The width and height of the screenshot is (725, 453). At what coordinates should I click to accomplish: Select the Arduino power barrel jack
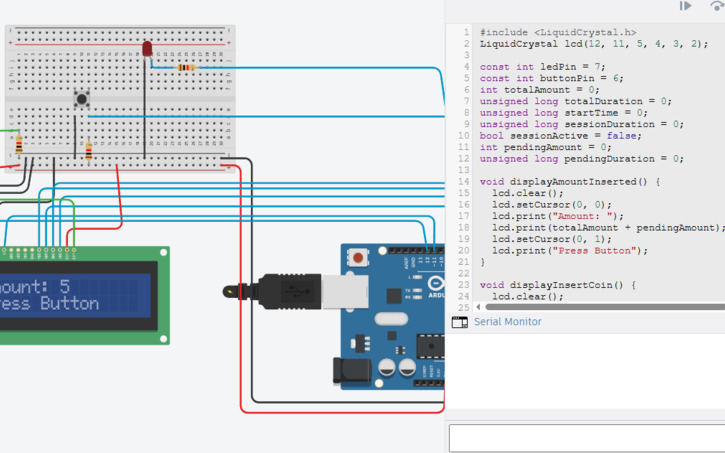(x=352, y=370)
